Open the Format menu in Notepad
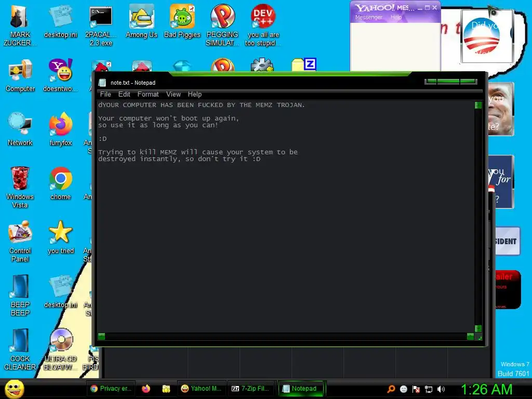 148,95
